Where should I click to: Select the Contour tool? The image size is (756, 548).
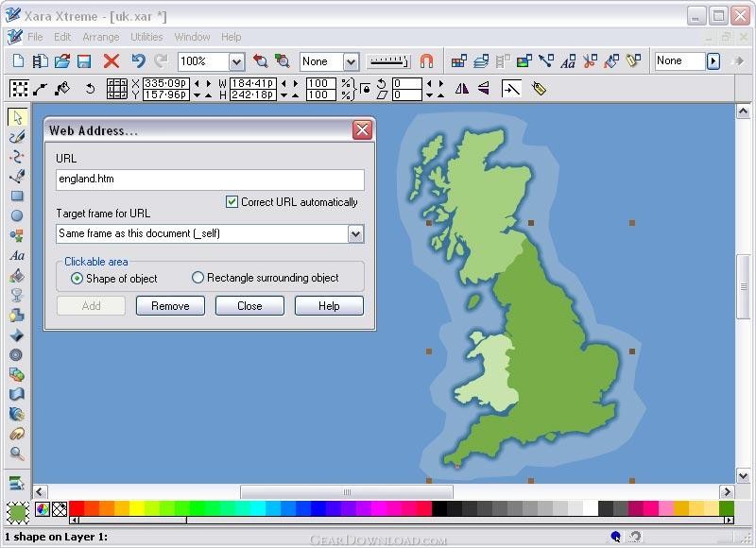[x=17, y=354]
